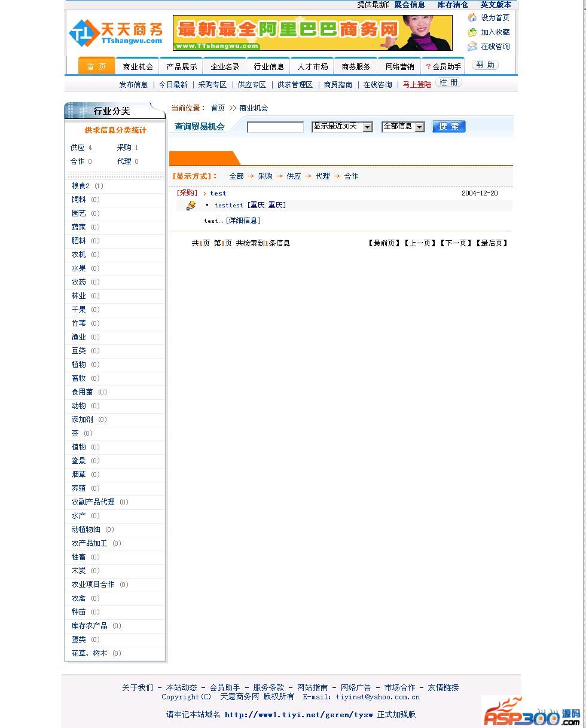This screenshot has width=586, height=728.
Task: Open the 会员助手 tab
Action: tap(443, 66)
